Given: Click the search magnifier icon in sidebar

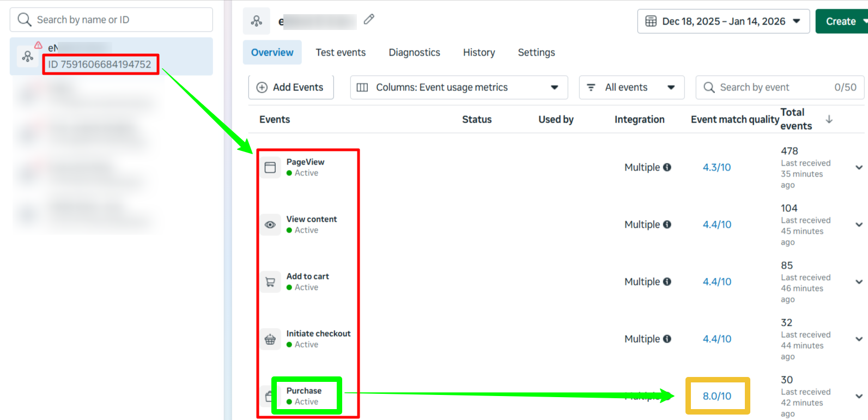Looking at the screenshot, I should pyautogui.click(x=25, y=20).
